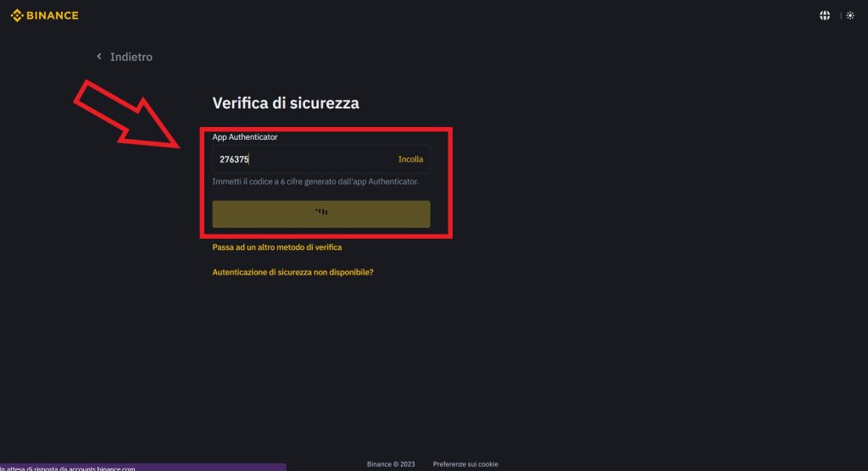868x471 pixels.
Task: Click the BINANCE wordmark in header
Action: click(53, 15)
